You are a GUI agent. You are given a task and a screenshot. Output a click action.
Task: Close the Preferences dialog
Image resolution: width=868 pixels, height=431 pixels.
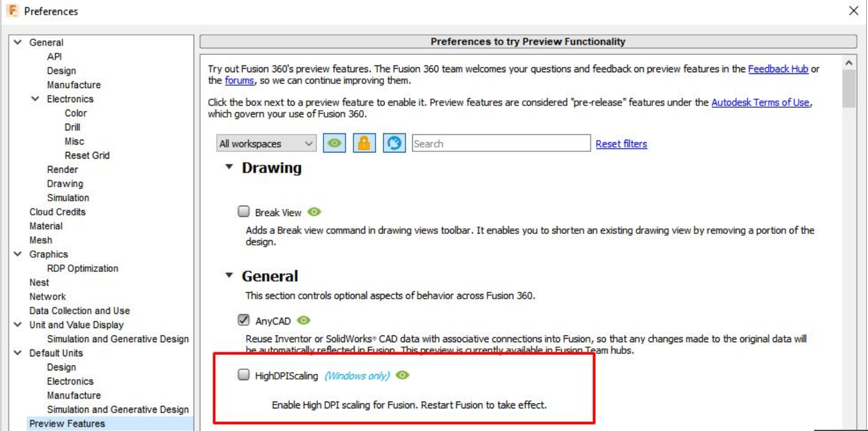tap(853, 11)
